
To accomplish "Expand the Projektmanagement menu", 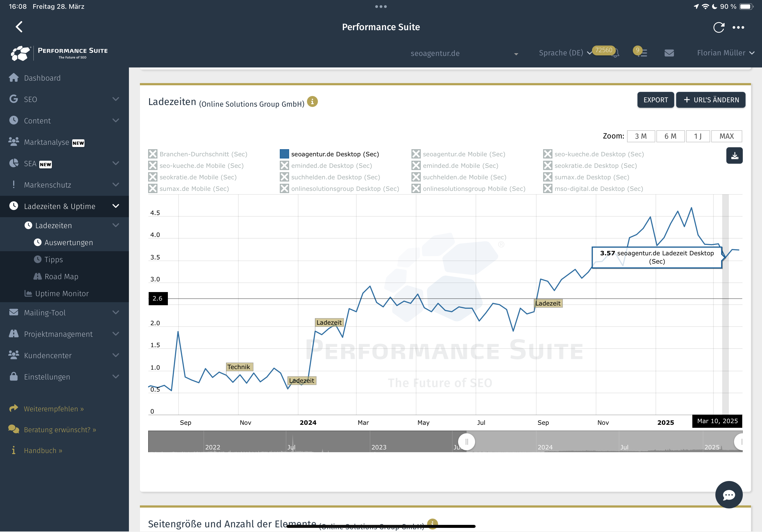I will pyautogui.click(x=64, y=334).
